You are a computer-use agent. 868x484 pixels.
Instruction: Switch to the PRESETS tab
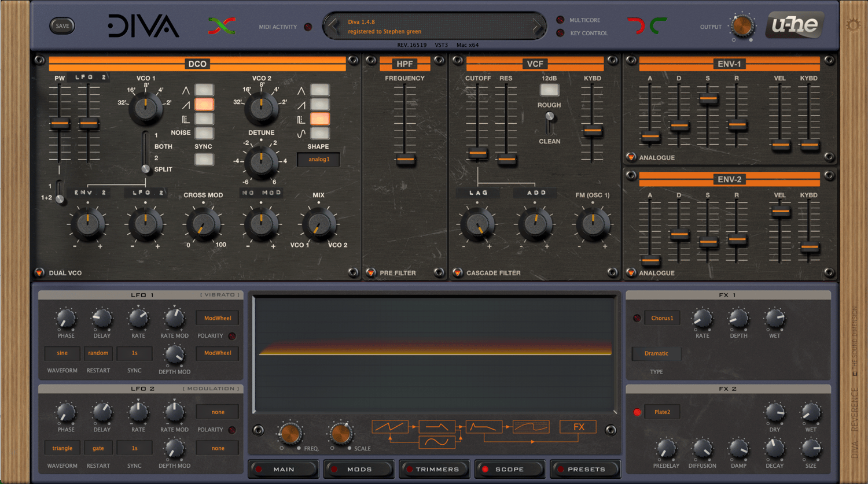click(586, 469)
